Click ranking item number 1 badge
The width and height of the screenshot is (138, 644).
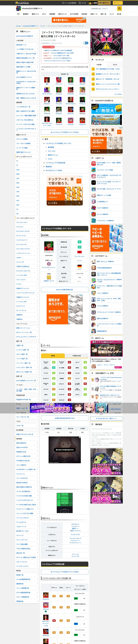coord(93,69)
